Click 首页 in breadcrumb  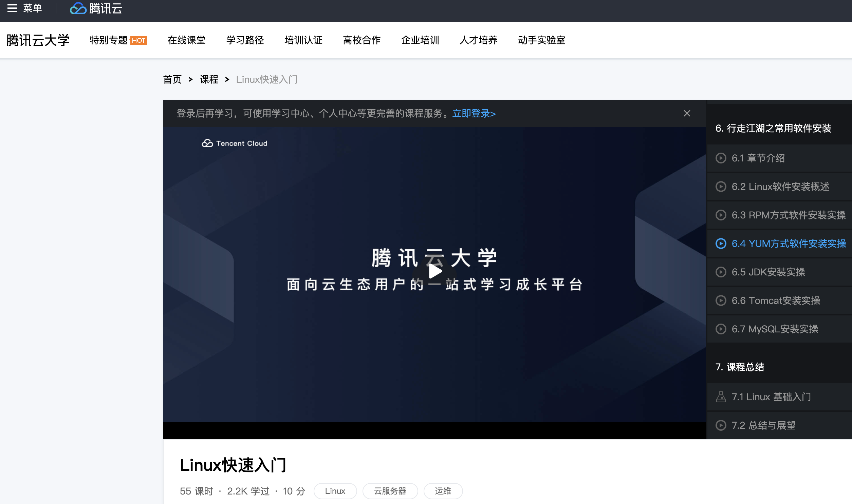tap(173, 79)
